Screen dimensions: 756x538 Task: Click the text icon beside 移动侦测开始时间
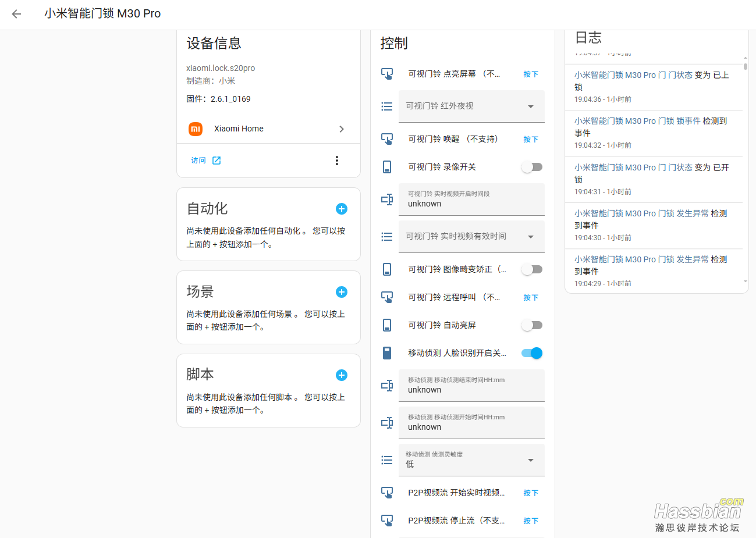point(387,423)
